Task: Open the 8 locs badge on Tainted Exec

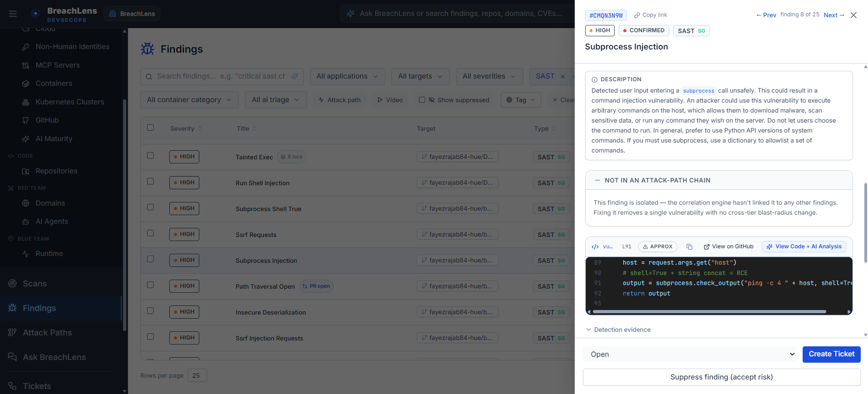Action: (x=291, y=157)
